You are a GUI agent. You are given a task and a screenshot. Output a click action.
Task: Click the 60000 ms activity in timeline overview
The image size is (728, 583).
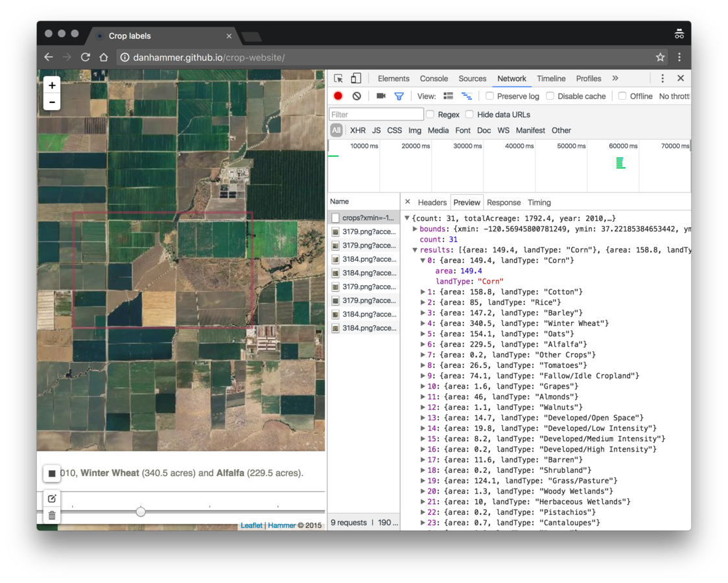click(x=620, y=163)
